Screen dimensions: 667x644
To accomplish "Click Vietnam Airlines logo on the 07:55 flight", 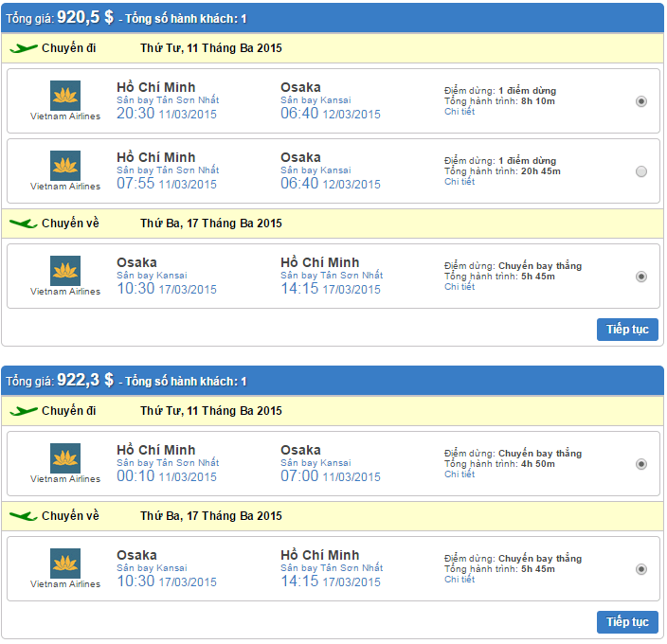I will point(65,166).
